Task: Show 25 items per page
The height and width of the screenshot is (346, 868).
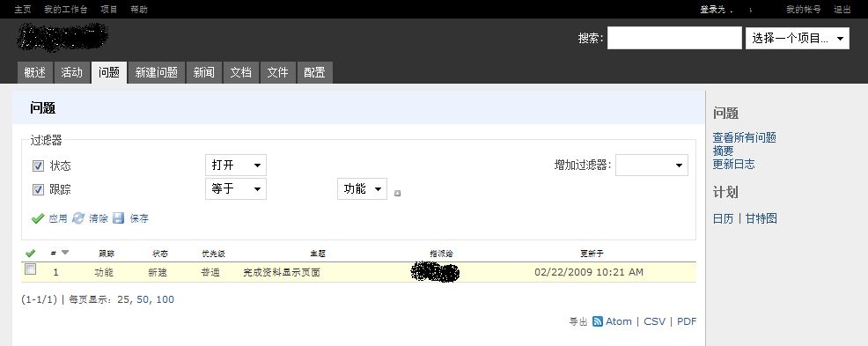Action: [x=123, y=299]
